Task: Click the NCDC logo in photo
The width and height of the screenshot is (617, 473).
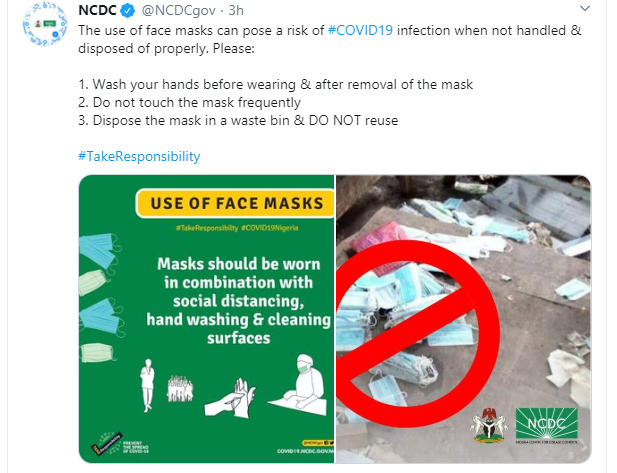Action: pyautogui.click(x=547, y=426)
